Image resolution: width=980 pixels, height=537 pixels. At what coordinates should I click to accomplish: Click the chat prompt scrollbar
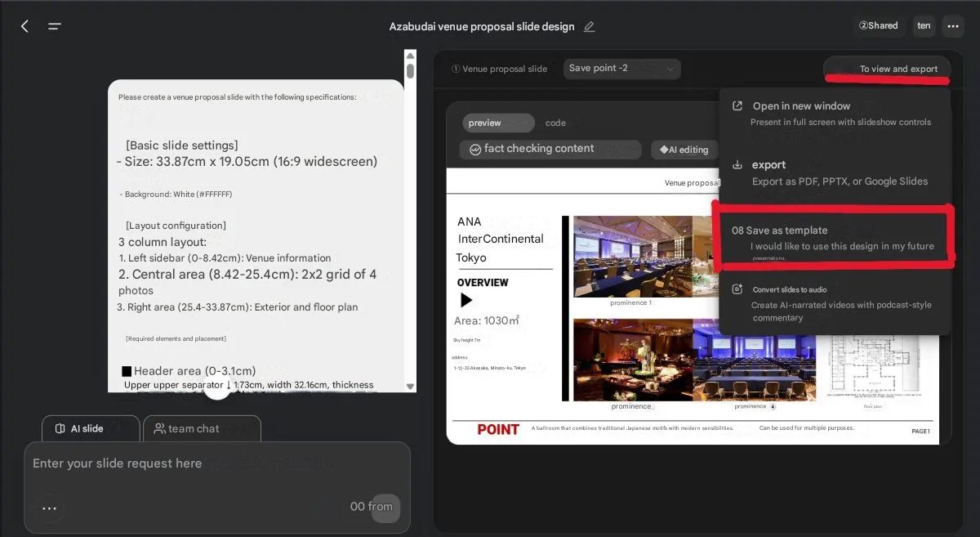pos(410,221)
